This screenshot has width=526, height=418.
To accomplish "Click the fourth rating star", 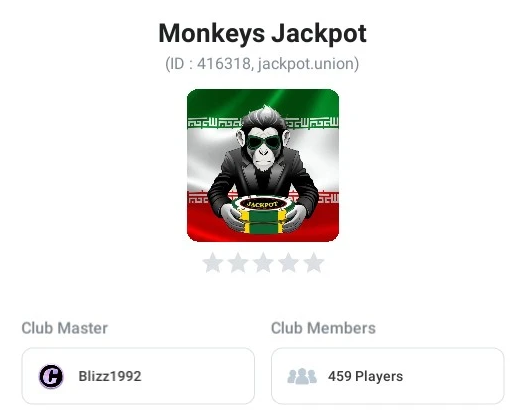I will click(x=288, y=263).
